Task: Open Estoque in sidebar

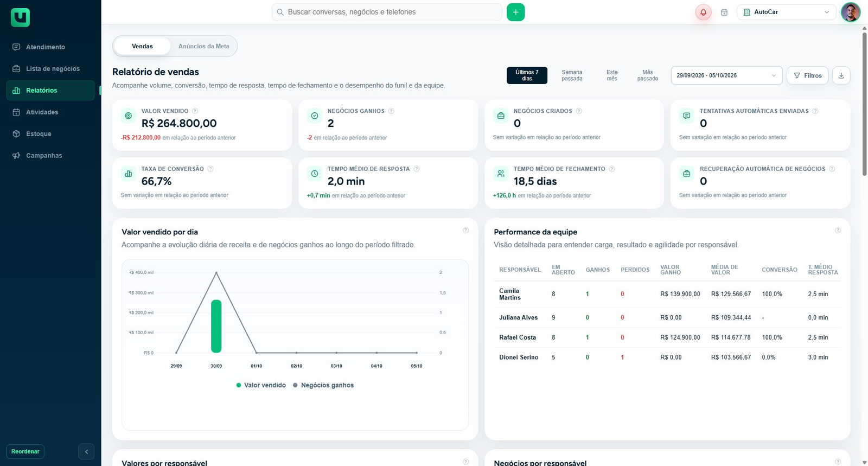Action: click(x=50, y=134)
